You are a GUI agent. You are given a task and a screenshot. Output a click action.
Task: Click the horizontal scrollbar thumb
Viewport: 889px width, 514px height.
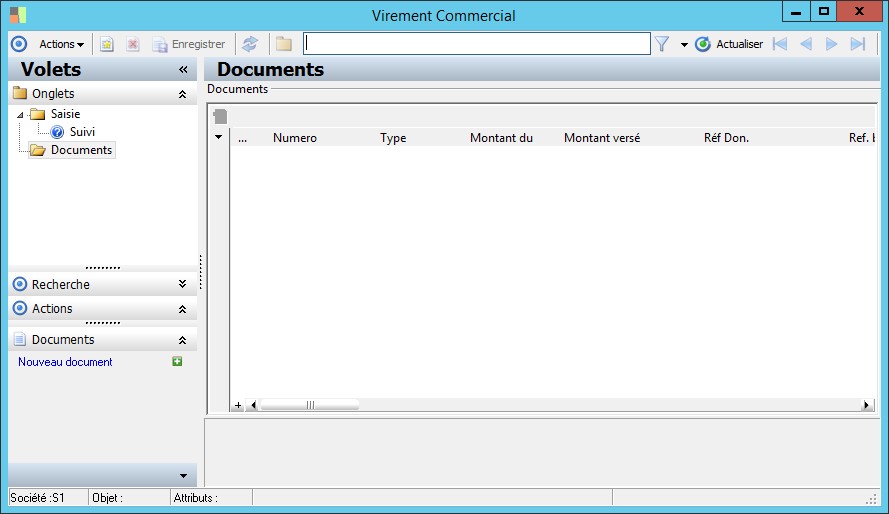pos(310,405)
